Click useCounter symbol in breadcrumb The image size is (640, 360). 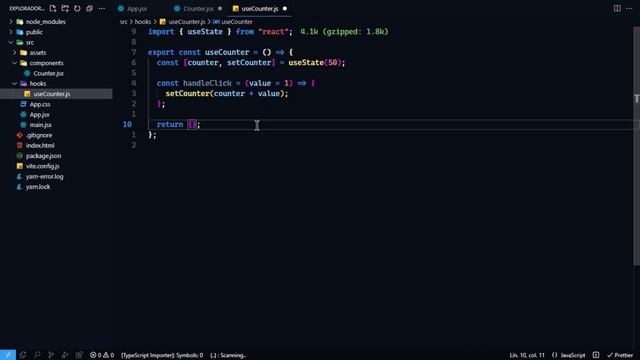coord(237,22)
